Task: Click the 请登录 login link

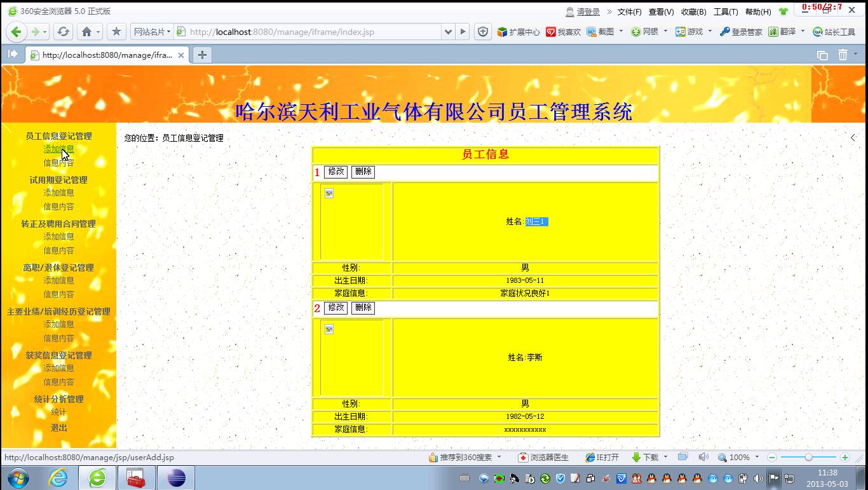Action: (x=588, y=12)
